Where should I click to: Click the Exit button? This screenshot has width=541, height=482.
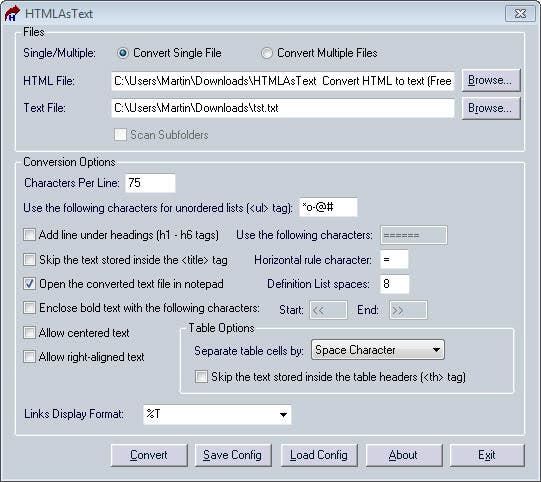487,455
